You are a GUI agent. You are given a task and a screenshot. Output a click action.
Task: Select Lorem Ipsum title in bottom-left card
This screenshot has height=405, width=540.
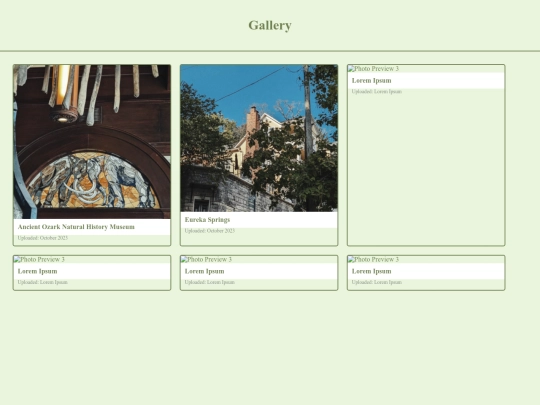click(x=38, y=271)
